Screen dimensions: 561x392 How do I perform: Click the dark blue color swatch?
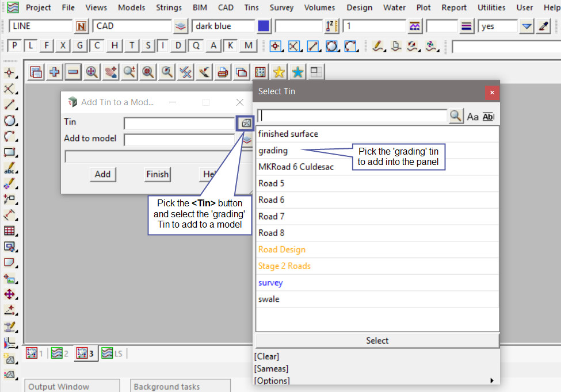264,26
